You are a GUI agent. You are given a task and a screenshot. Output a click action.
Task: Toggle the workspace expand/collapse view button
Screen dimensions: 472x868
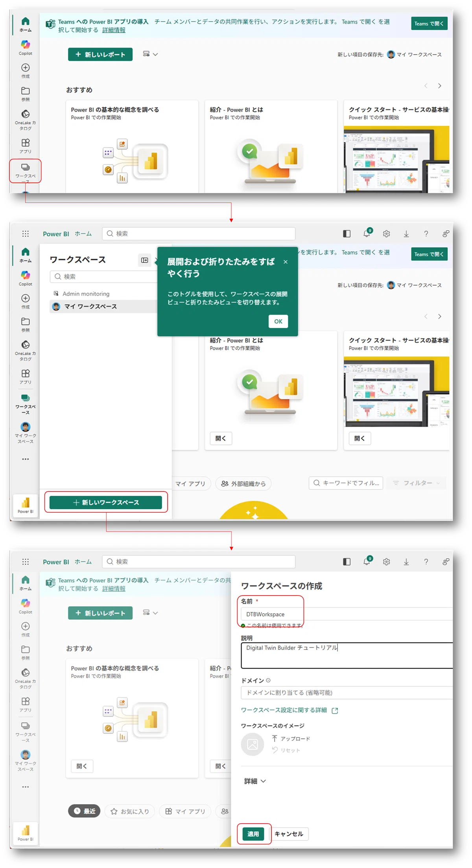[145, 260]
